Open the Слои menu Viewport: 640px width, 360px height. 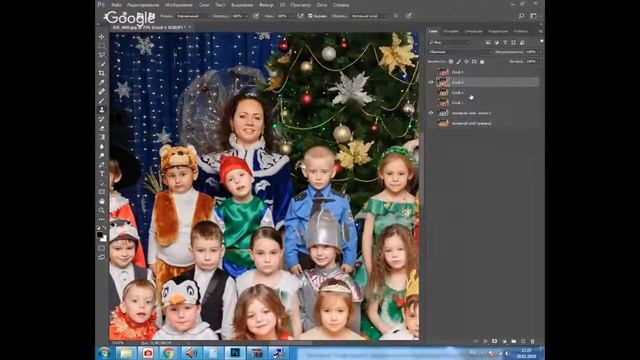click(x=204, y=5)
